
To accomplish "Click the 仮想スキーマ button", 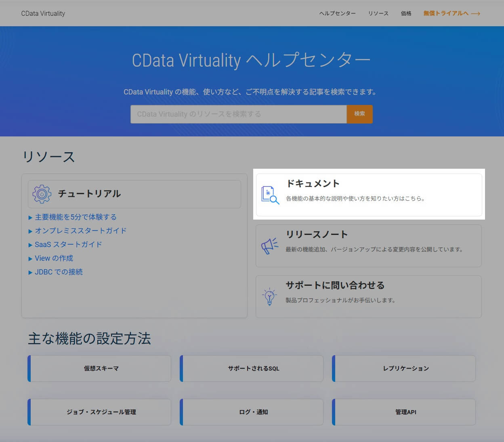I will pyautogui.click(x=99, y=369).
